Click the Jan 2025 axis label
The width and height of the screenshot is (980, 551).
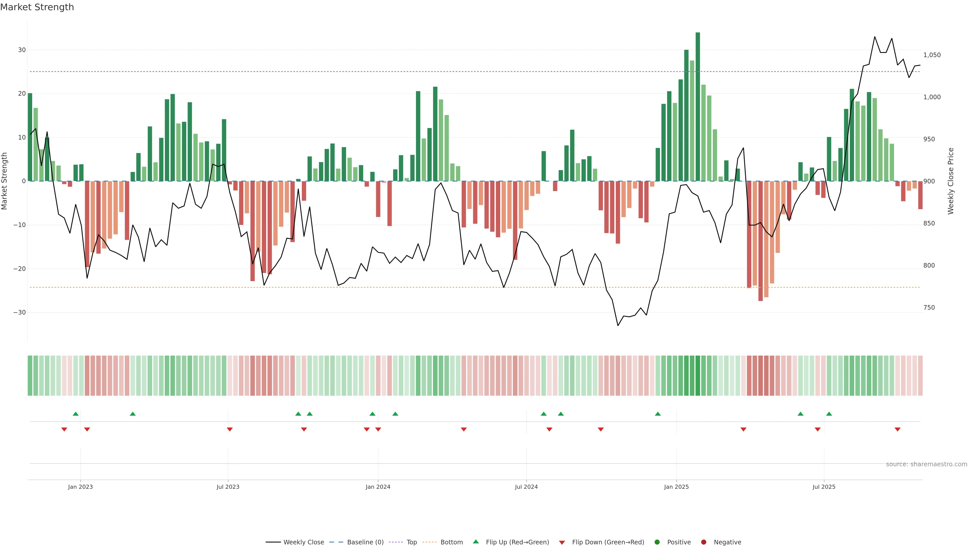point(676,487)
